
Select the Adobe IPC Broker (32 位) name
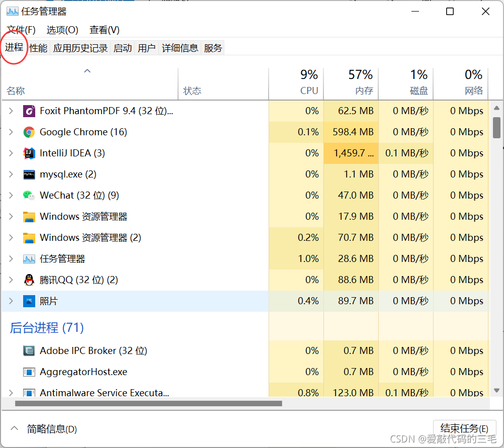pyautogui.click(x=94, y=350)
